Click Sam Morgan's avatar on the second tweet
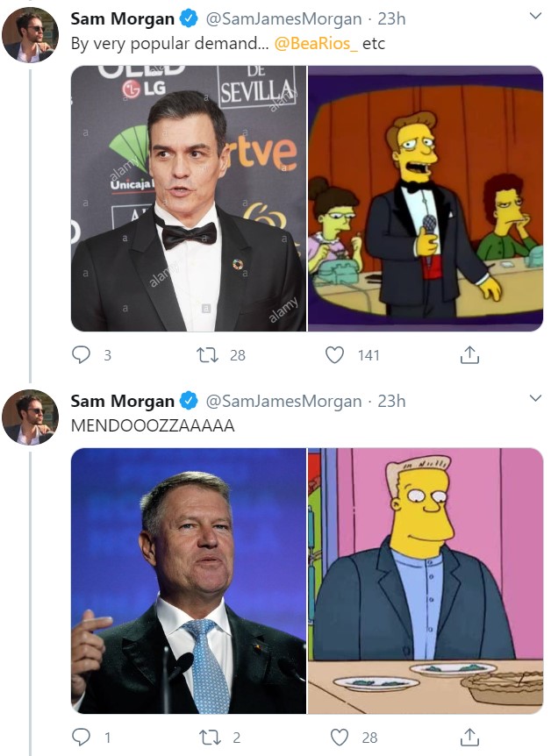Screen dimensions: 551x756 pyautogui.click(x=30, y=417)
